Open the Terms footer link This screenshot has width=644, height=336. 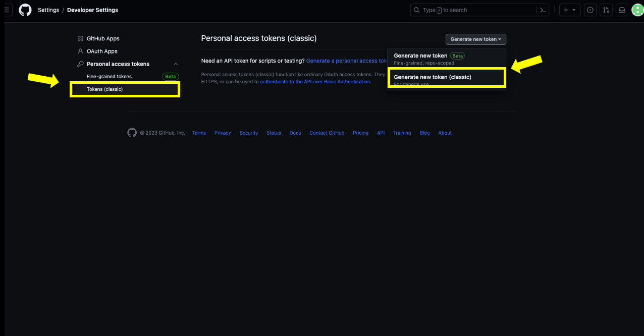pos(199,133)
